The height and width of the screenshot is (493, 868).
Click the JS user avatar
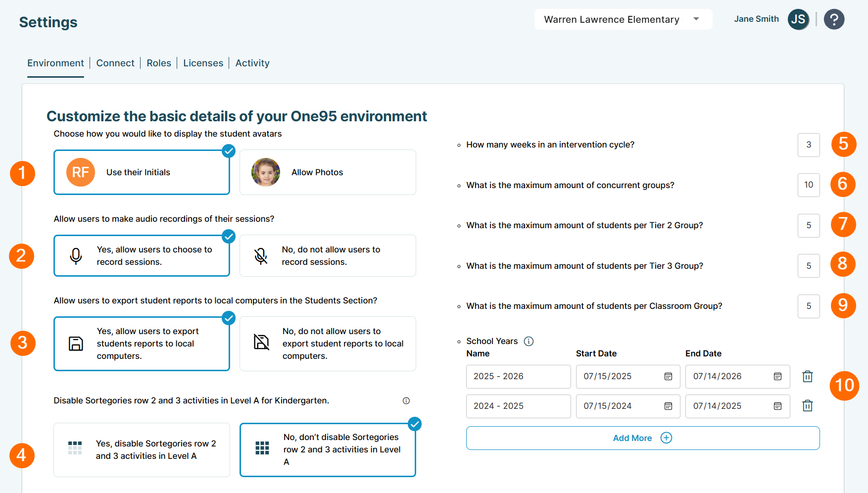(x=798, y=19)
